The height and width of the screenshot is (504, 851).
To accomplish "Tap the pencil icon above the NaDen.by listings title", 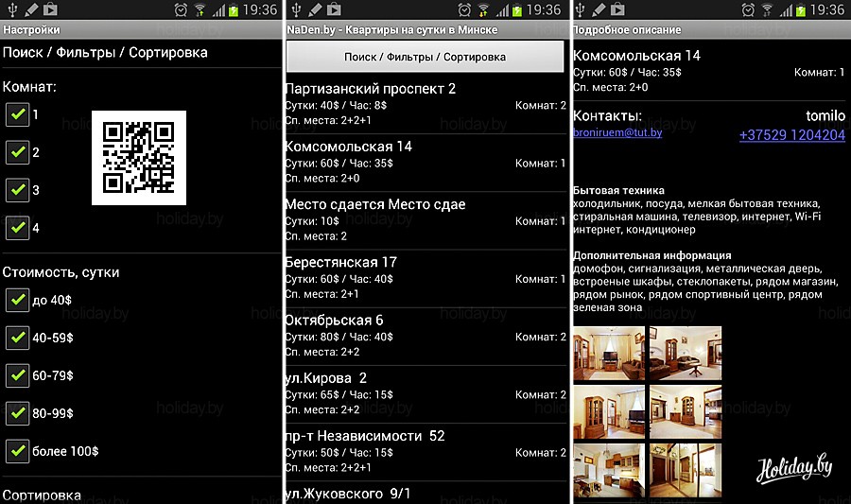I will (x=315, y=9).
